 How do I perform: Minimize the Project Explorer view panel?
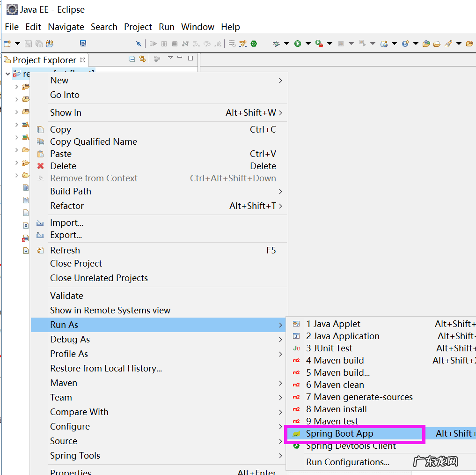[180, 58]
